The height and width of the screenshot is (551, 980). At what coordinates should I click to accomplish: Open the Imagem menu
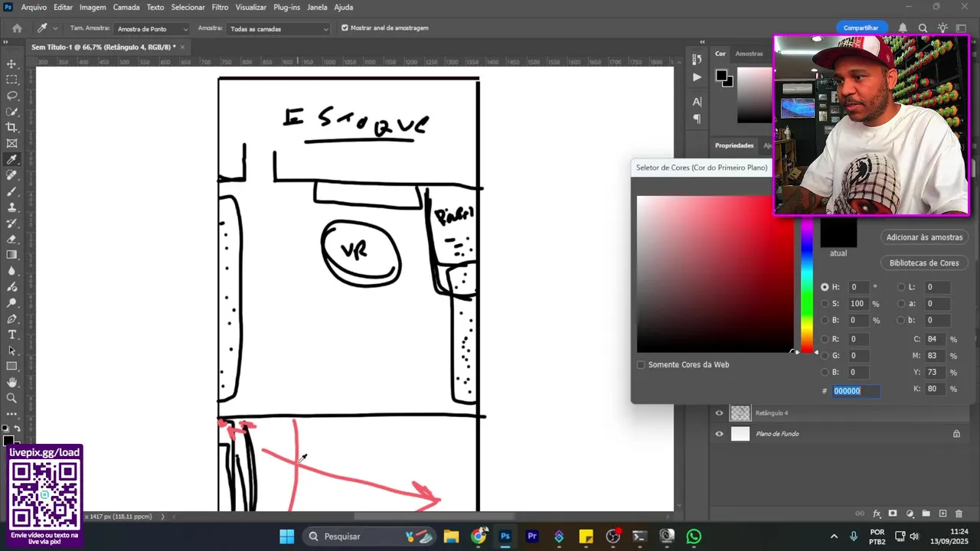coord(93,7)
